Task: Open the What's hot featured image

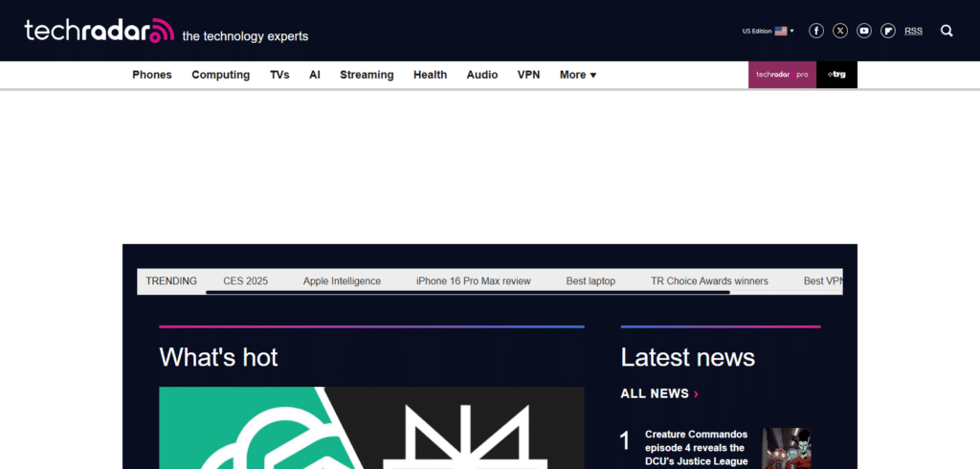Action: [371, 428]
